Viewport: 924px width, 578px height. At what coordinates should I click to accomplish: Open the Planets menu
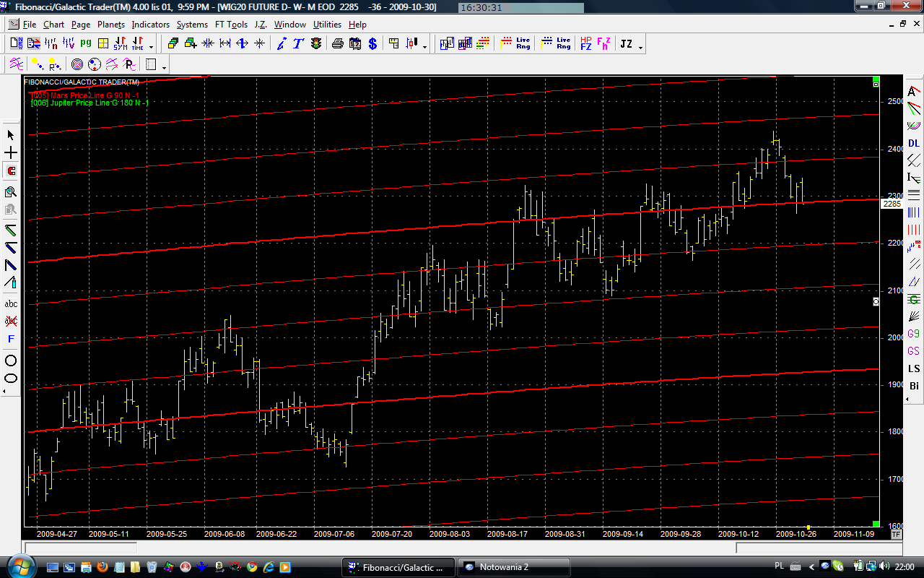coord(110,25)
